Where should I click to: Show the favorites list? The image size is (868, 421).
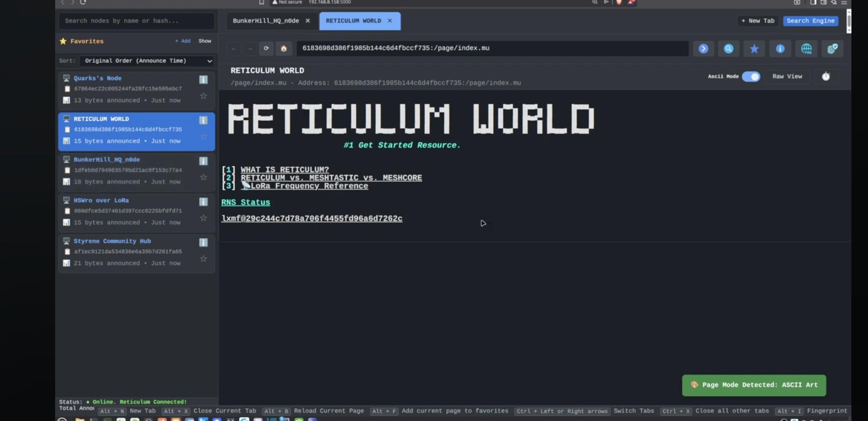(204, 41)
